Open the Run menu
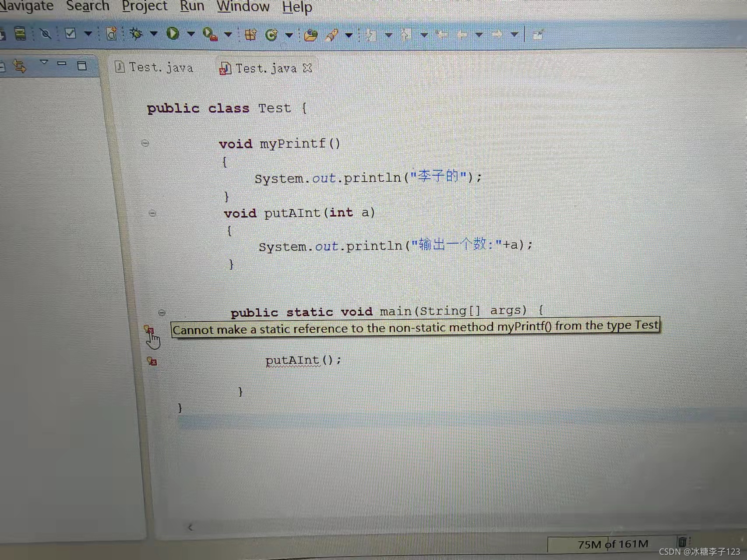747x560 pixels. point(192,6)
